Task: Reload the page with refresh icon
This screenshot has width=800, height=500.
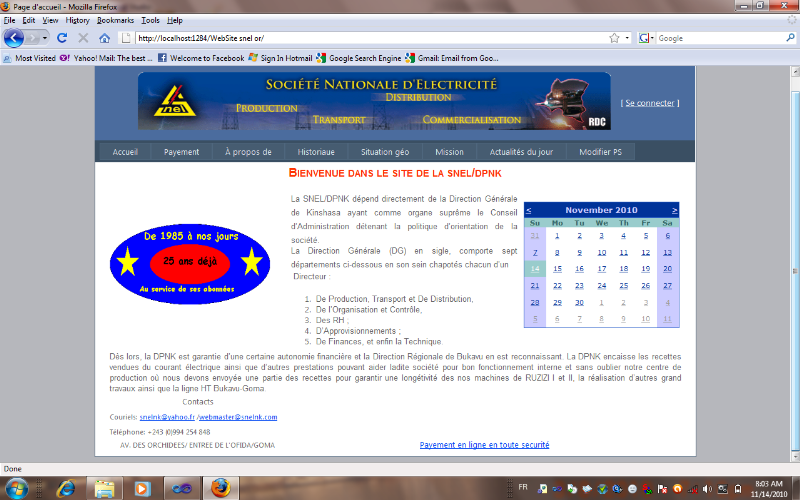Action: pos(62,38)
